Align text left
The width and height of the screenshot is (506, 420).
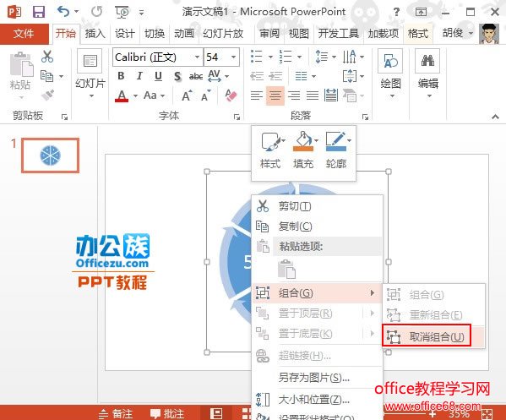pyautogui.click(x=257, y=95)
